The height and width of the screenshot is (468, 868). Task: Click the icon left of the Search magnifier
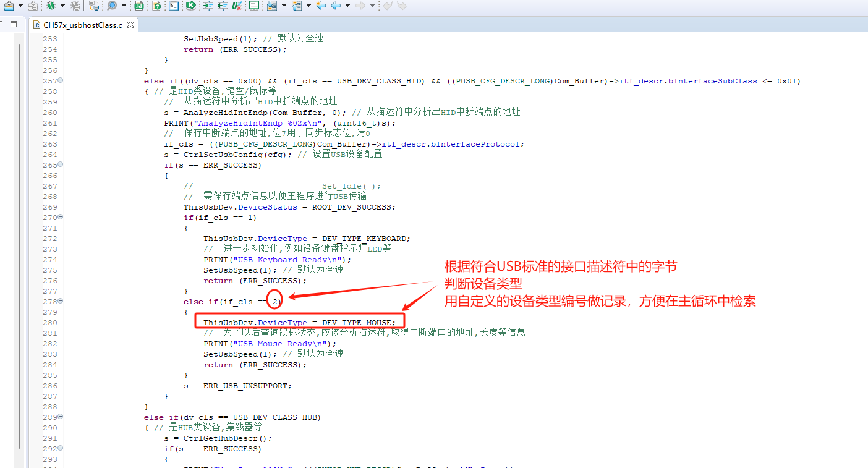point(94,6)
